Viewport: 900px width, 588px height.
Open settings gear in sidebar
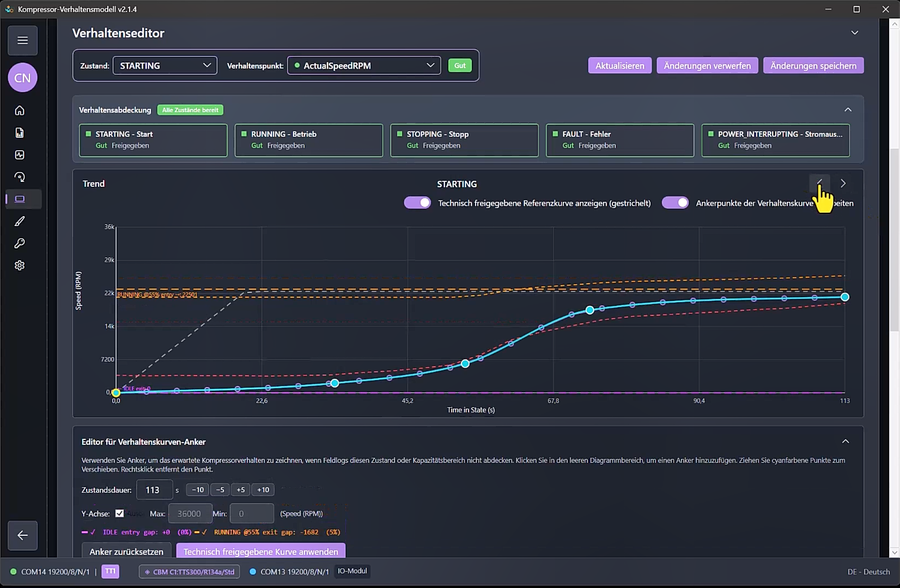20,265
